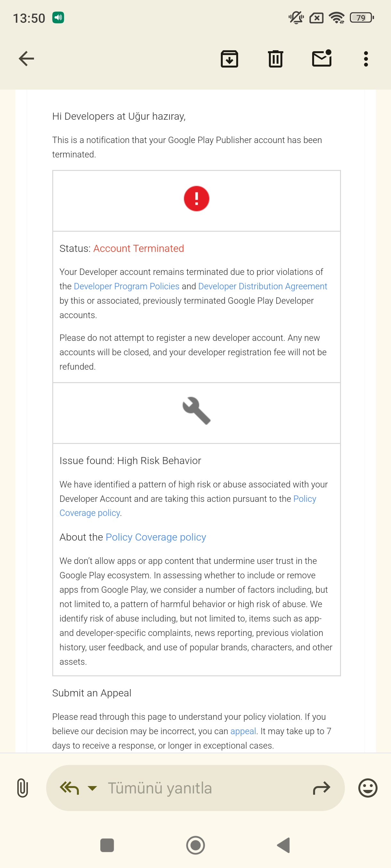Image resolution: width=391 pixels, height=868 pixels.
Task: Delete the email using the trash icon
Action: coord(276,59)
